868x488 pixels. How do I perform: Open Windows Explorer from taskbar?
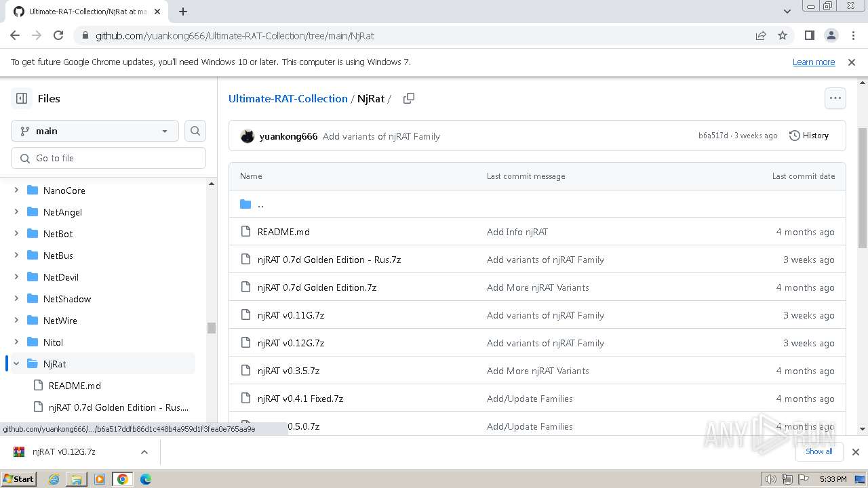[x=77, y=479]
